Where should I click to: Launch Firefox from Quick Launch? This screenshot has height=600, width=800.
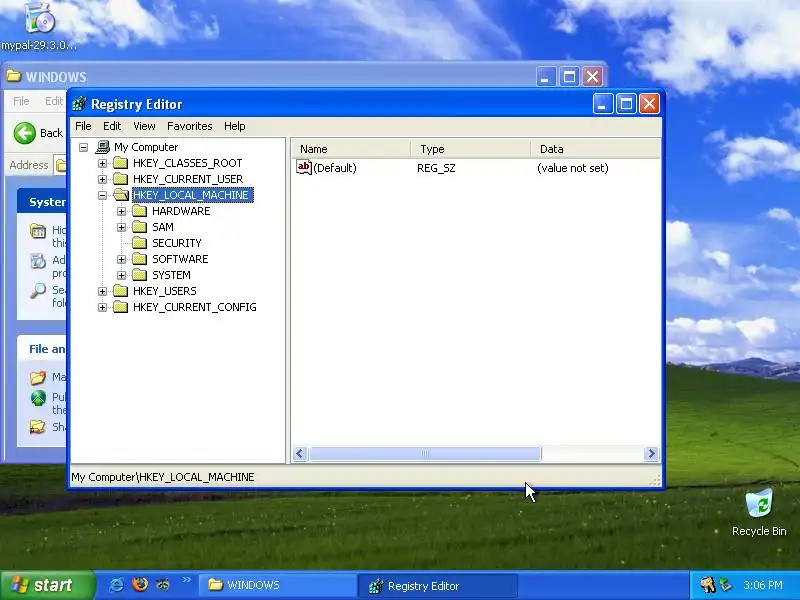(139, 585)
